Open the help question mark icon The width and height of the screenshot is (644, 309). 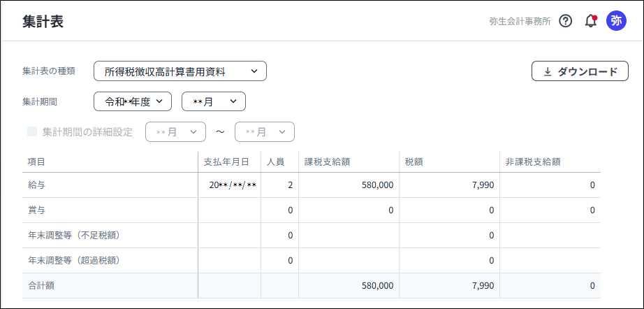click(x=566, y=21)
